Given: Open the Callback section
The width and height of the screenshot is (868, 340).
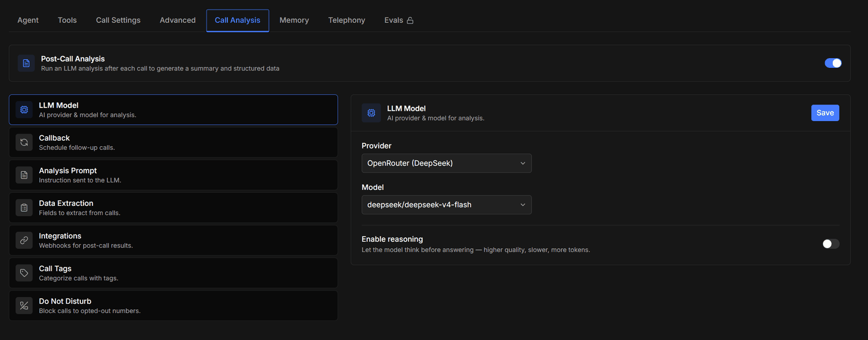Looking at the screenshot, I should (x=173, y=142).
